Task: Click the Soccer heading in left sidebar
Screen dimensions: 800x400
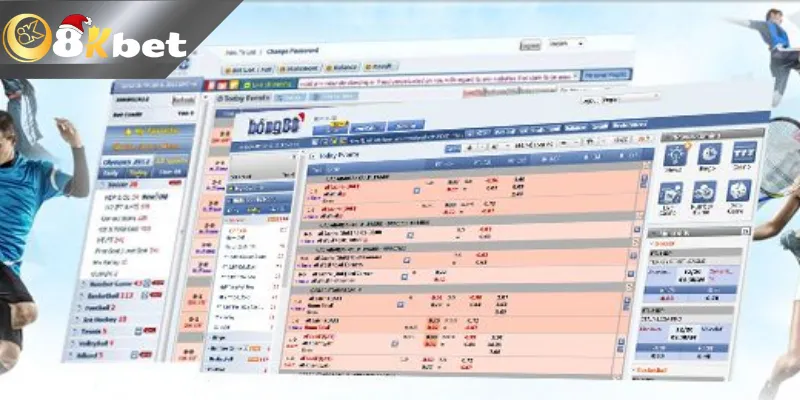Action: (121, 184)
